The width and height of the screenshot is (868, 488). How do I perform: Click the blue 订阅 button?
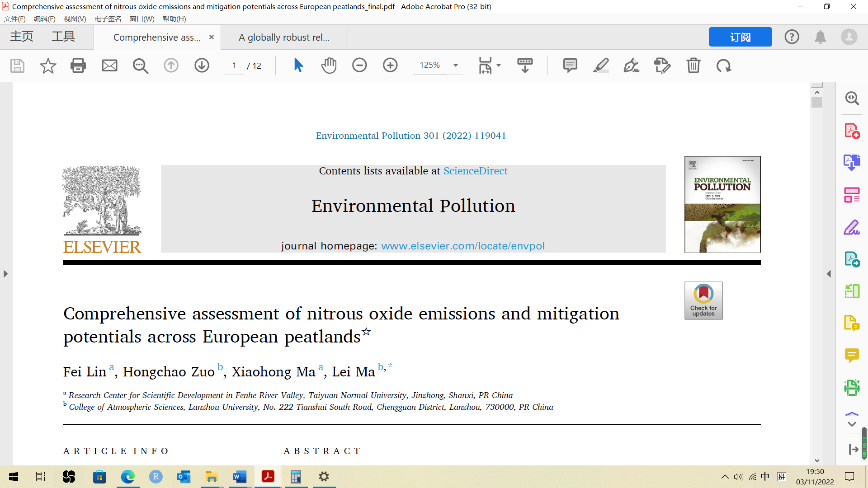pos(740,37)
